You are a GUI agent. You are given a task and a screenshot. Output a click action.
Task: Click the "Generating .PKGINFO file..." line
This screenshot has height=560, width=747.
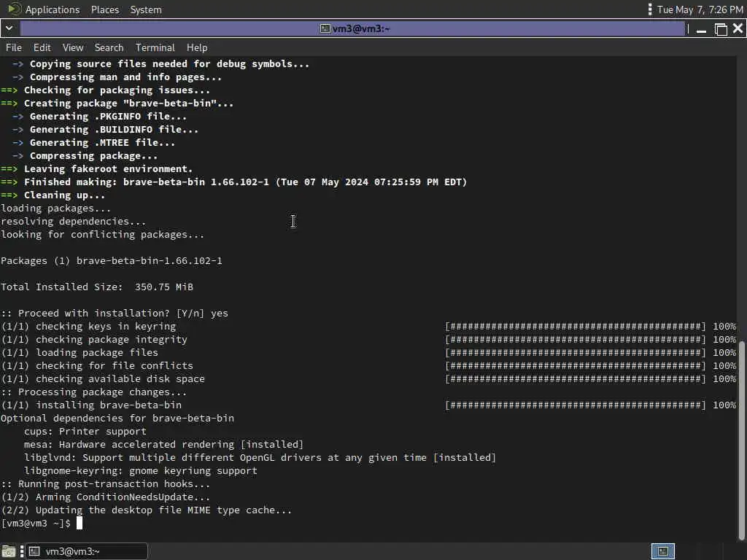99,117
